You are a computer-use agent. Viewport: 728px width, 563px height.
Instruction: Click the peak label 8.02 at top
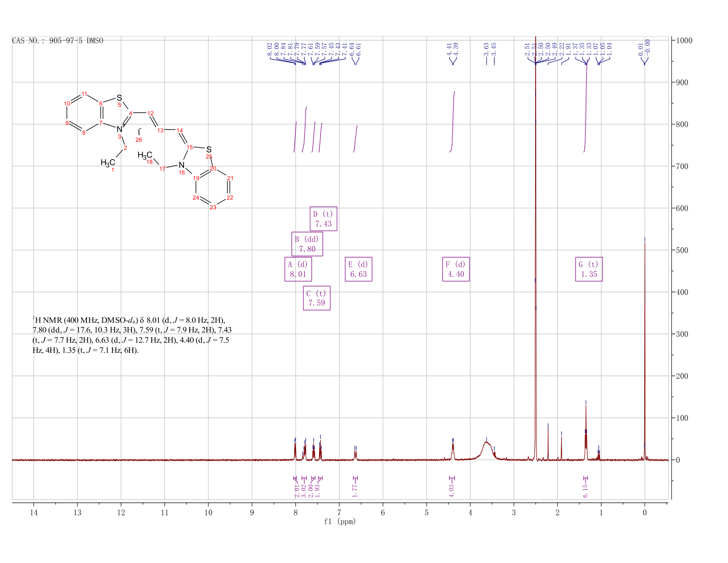[270, 49]
